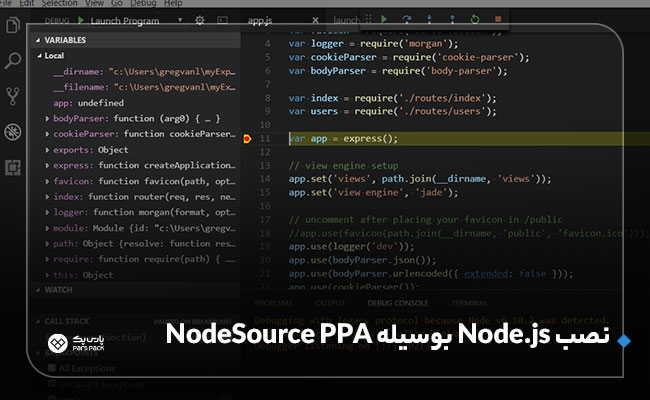Open the Debug view bug icon
Image resolution: width=650 pixels, height=400 pixels.
pos(12,132)
